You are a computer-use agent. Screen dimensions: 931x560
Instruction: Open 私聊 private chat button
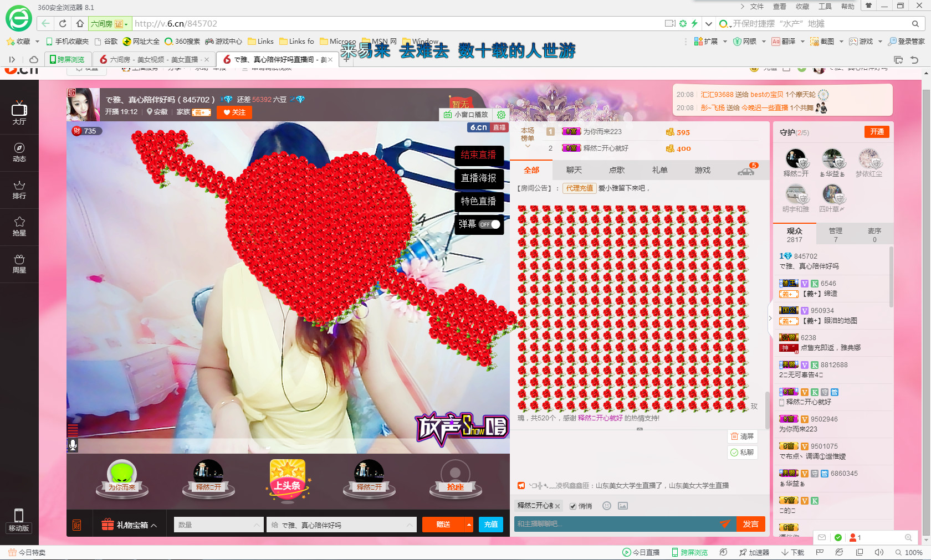pyautogui.click(x=743, y=453)
